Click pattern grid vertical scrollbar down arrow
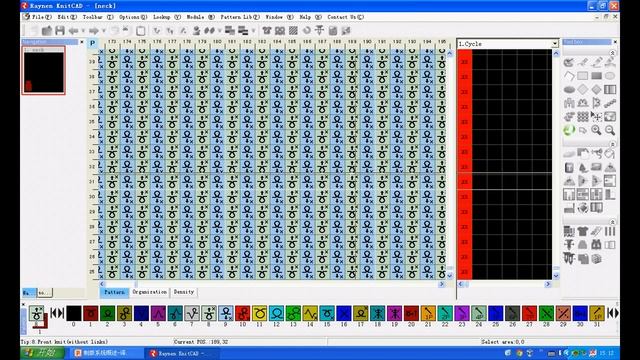This screenshot has height=360, width=640. [450, 276]
